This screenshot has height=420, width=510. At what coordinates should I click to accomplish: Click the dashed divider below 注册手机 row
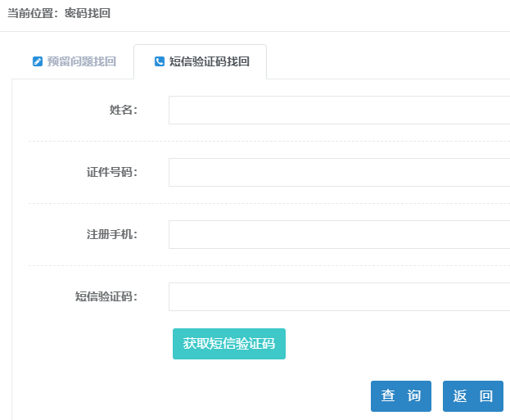coord(269,265)
